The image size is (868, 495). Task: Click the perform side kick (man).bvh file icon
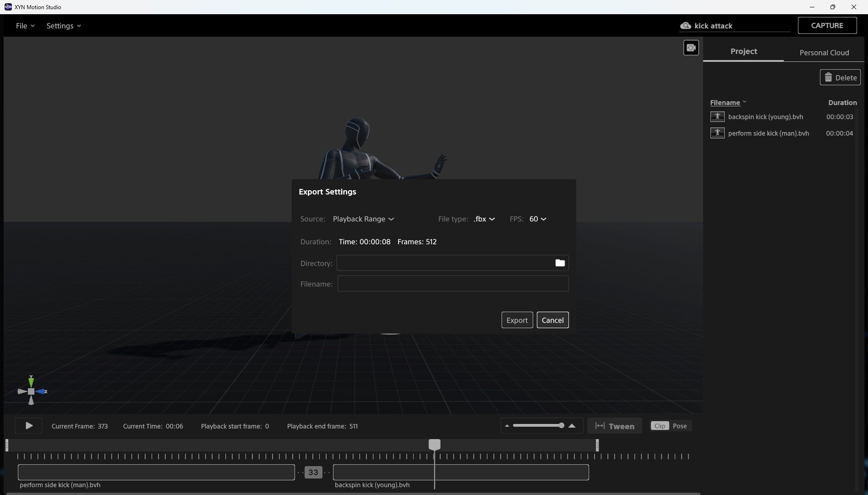click(717, 133)
